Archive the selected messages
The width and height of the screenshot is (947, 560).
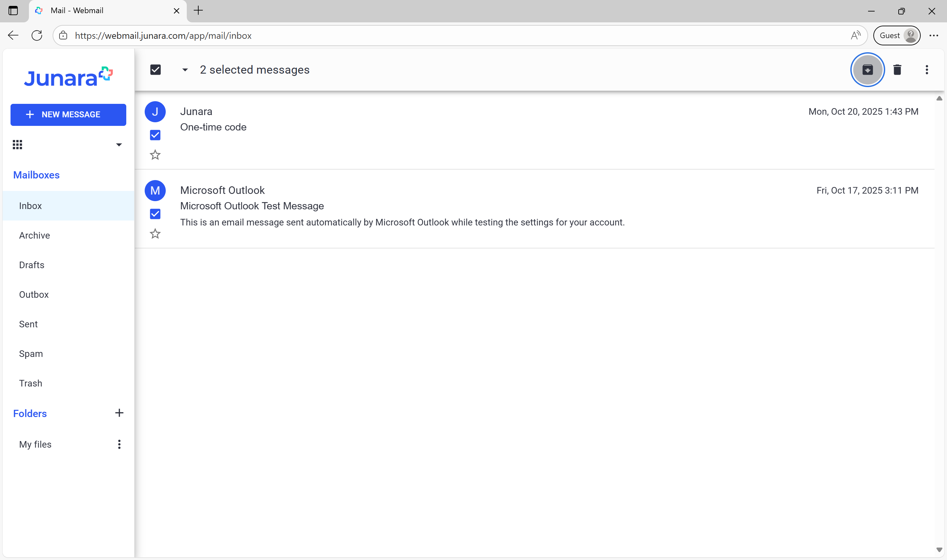[x=867, y=70]
